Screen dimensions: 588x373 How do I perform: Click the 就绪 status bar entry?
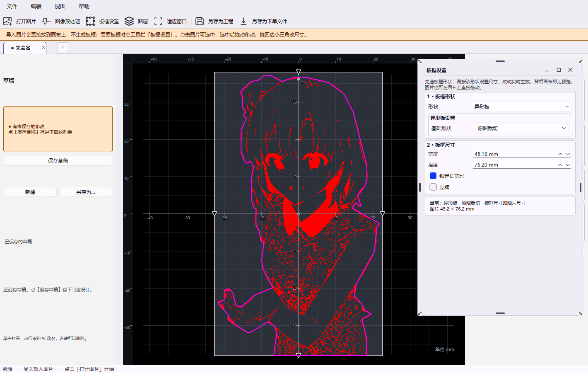tap(7, 369)
